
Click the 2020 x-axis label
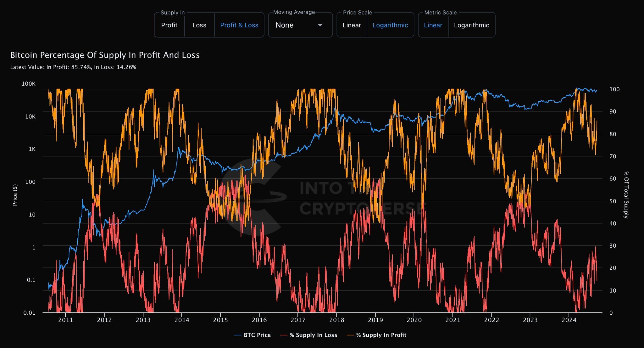414,320
